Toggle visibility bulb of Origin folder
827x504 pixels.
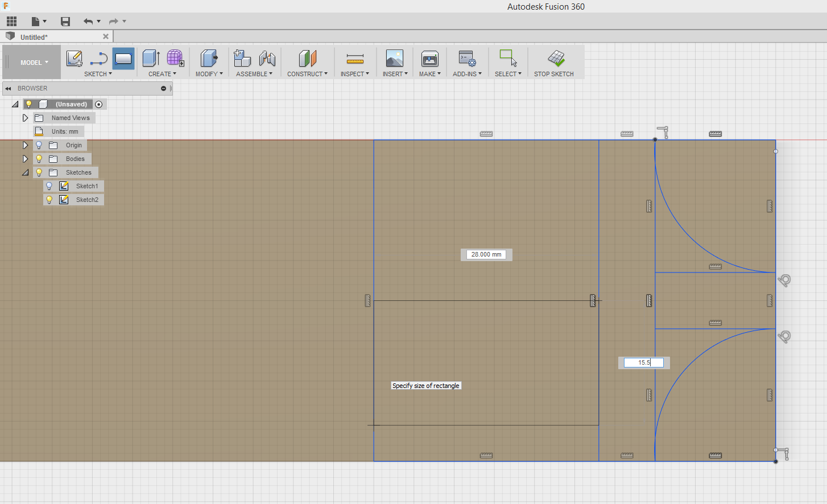pyautogui.click(x=39, y=145)
